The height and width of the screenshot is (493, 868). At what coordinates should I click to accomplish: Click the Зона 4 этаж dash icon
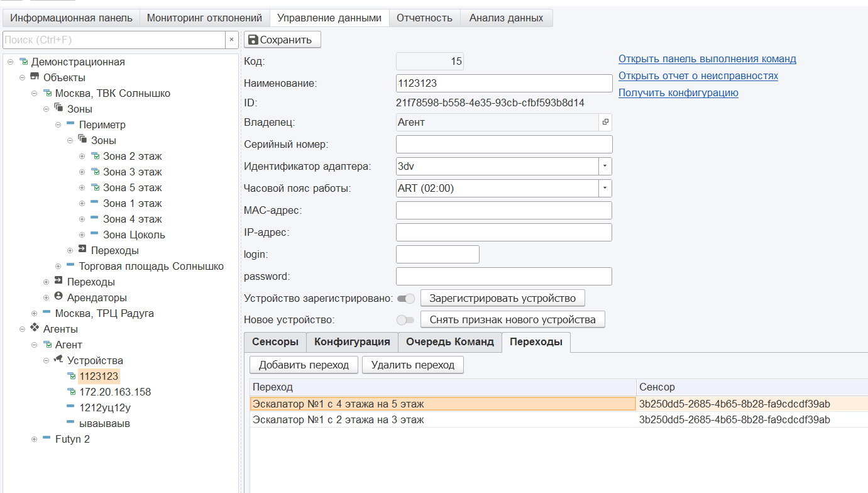coord(94,218)
